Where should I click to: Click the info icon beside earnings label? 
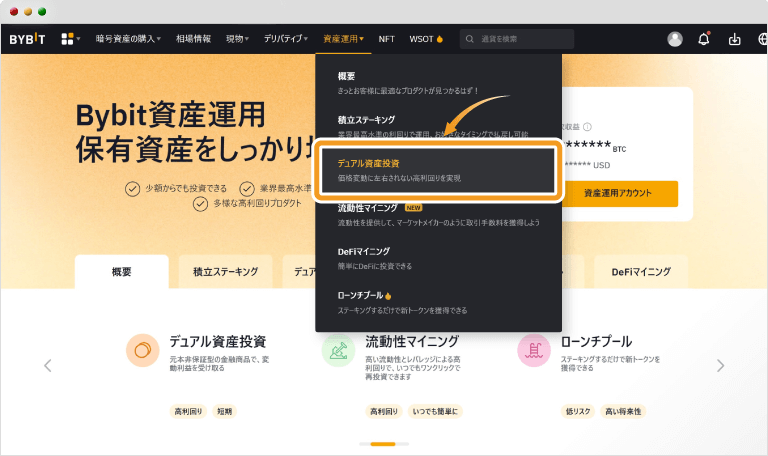click(587, 127)
